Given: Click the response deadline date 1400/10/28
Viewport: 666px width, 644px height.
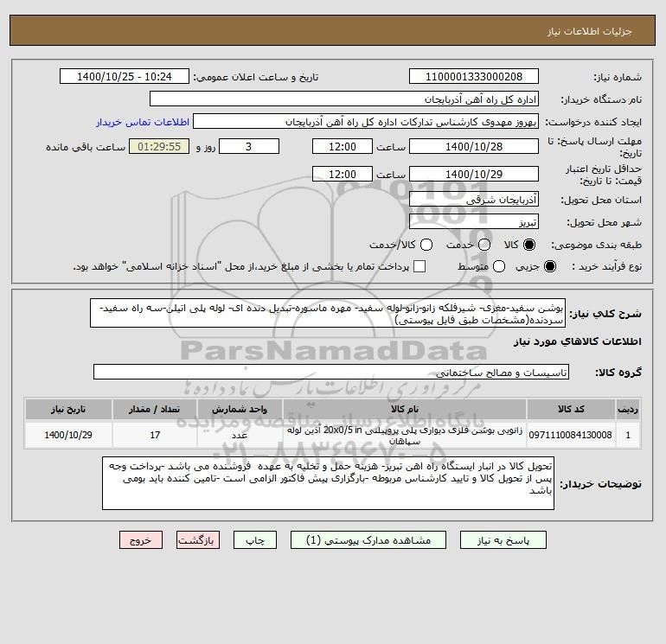Looking at the screenshot, I should pyautogui.click(x=474, y=146).
